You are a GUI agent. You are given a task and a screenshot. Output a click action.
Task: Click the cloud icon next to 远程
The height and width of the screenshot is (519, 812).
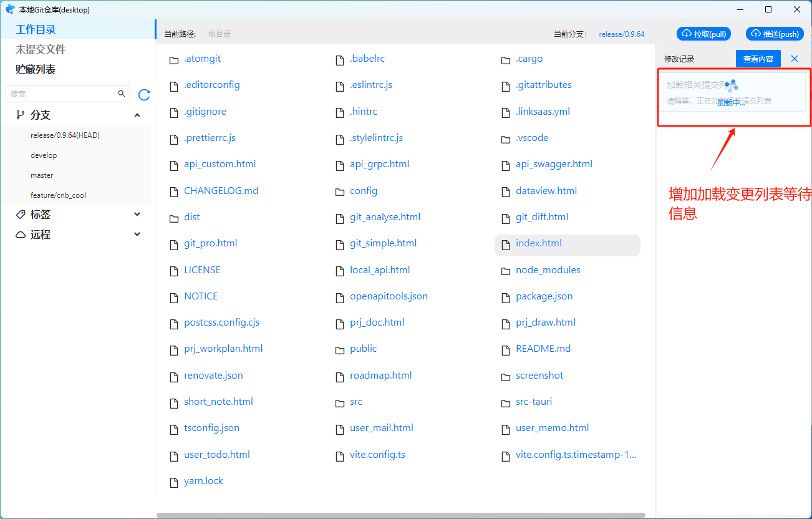point(21,235)
